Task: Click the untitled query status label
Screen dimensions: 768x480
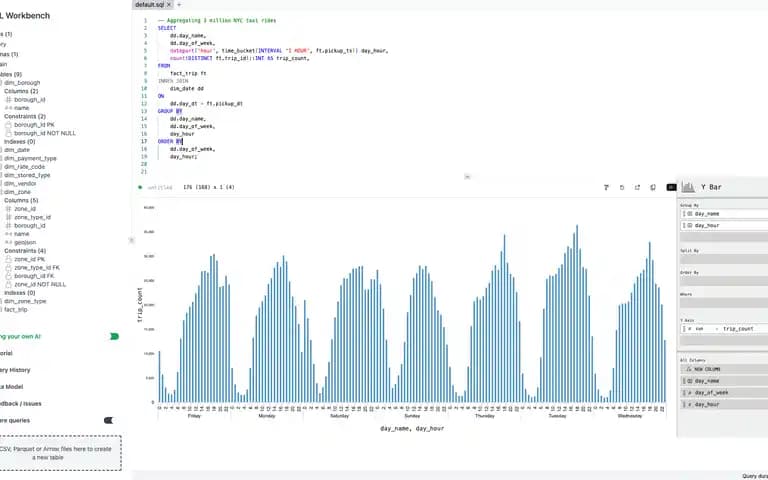Action: click(x=160, y=187)
